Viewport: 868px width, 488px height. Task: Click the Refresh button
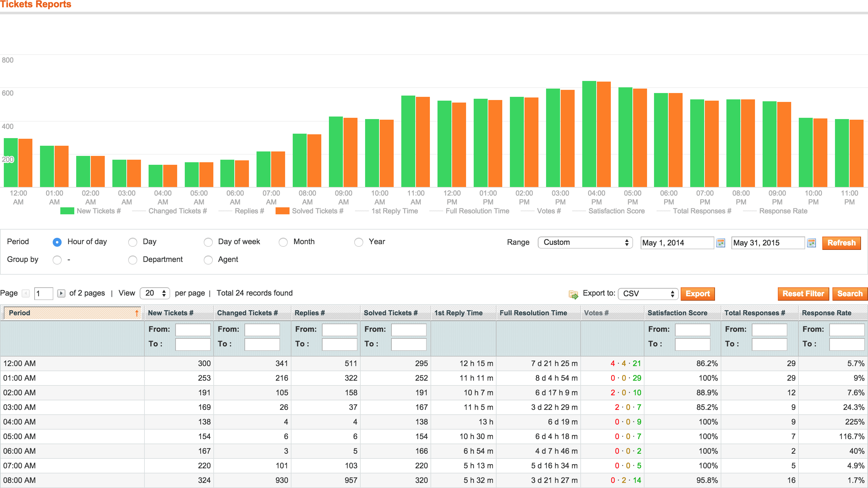coord(841,243)
